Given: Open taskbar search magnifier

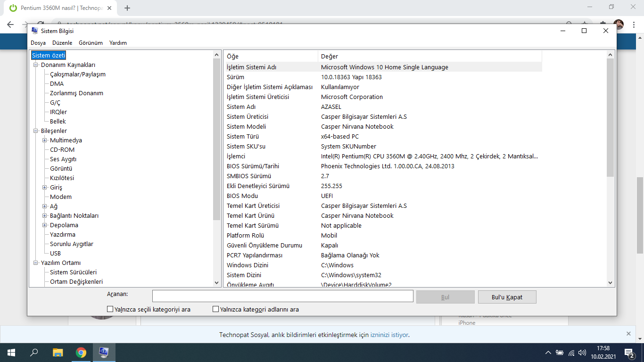Looking at the screenshot, I should point(34,352).
